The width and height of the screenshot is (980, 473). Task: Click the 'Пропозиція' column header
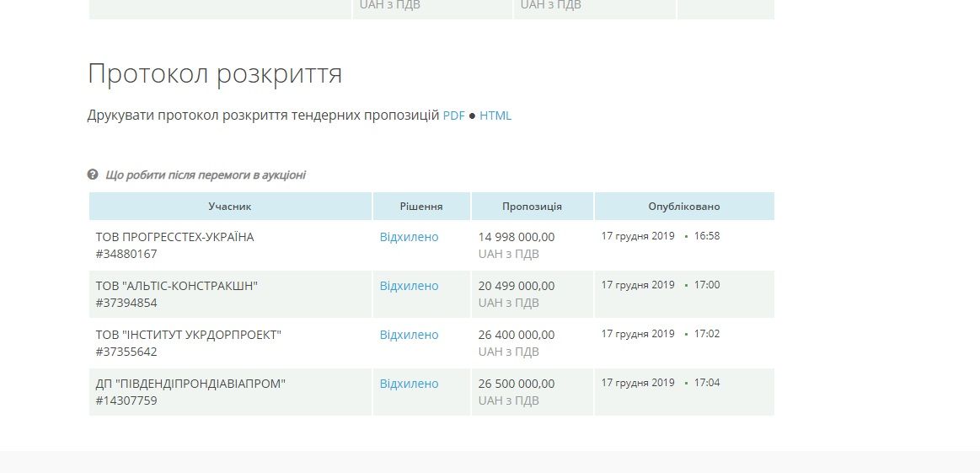(x=532, y=207)
